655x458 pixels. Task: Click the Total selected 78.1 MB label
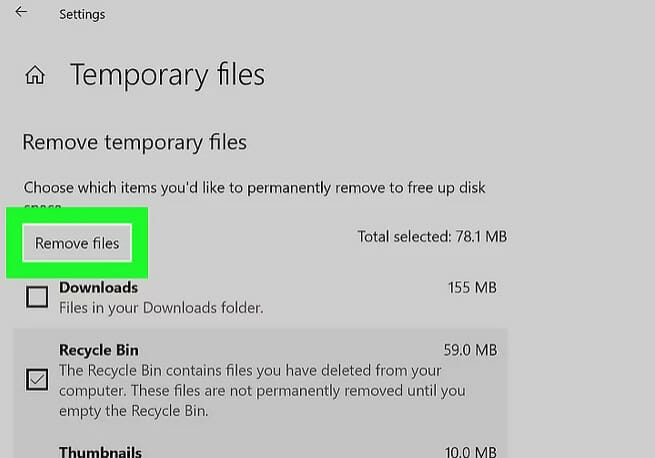pos(432,237)
